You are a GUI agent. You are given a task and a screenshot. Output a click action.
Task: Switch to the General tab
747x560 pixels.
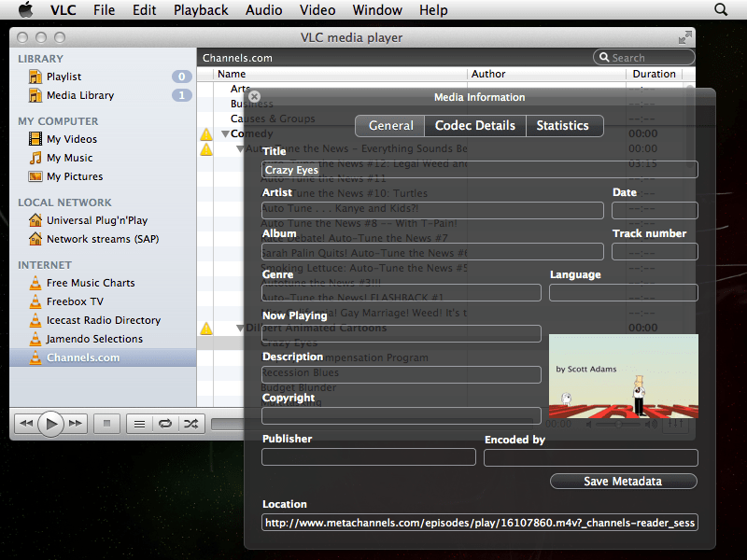point(390,126)
